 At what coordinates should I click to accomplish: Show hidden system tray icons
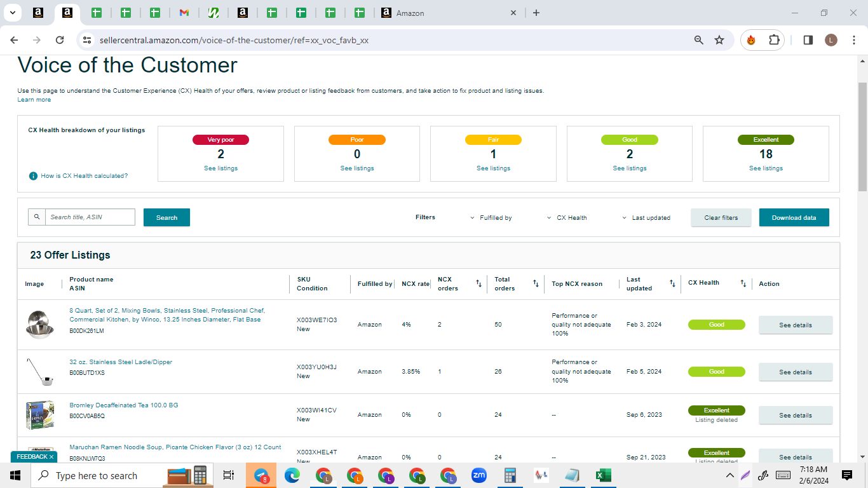730,475
